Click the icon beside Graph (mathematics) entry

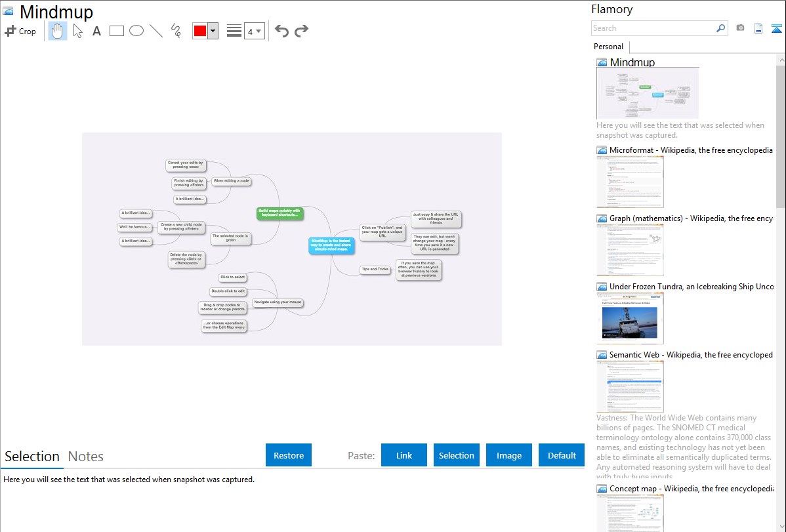tap(602, 218)
